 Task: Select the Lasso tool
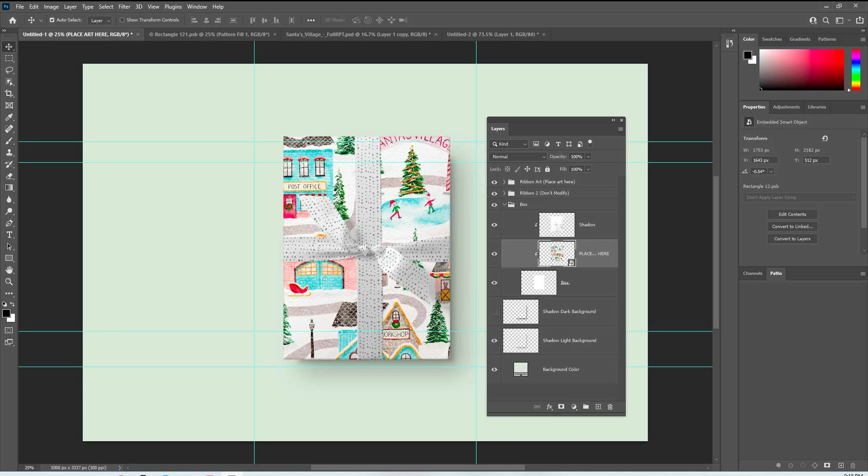click(9, 70)
